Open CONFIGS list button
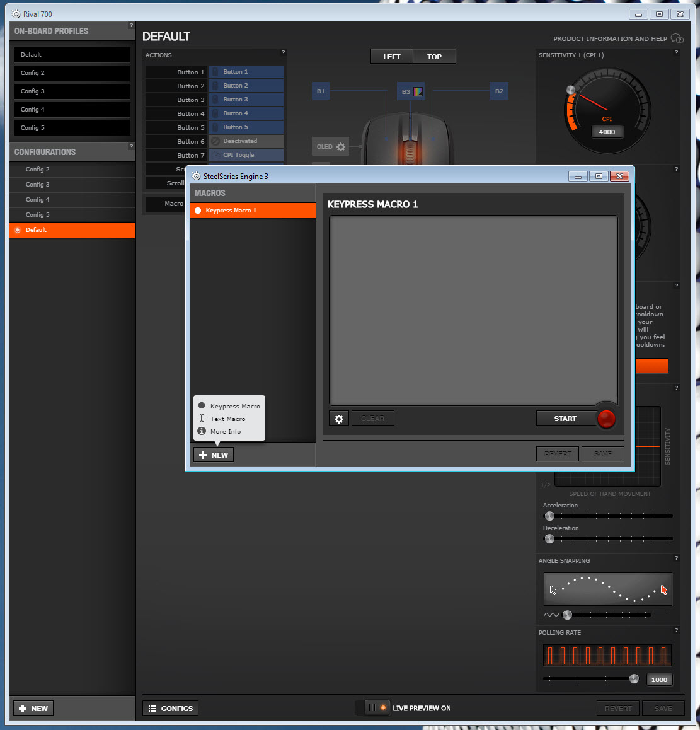Image resolution: width=700 pixels, height=730 pixels. coord(170,708)
